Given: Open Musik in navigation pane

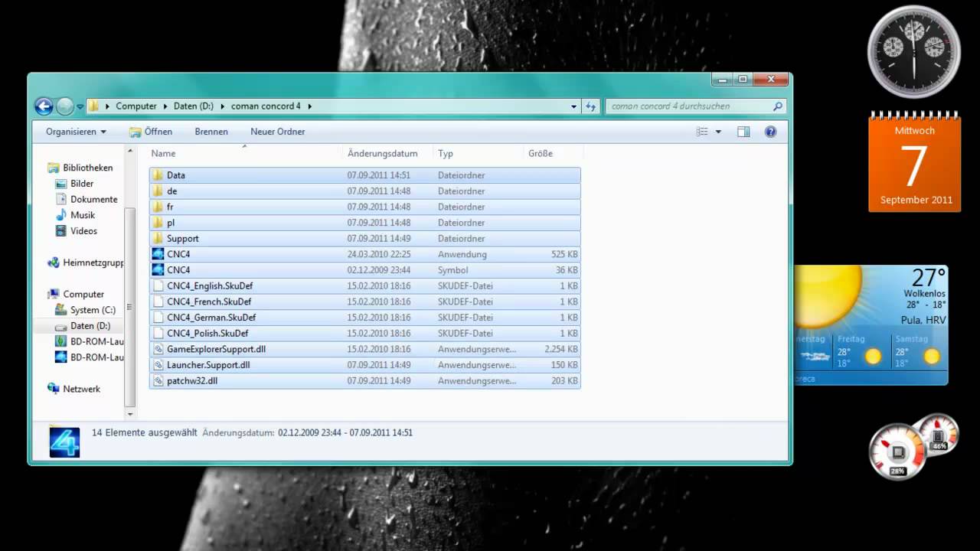Looking at the screenshot, I should click(83, 215).
